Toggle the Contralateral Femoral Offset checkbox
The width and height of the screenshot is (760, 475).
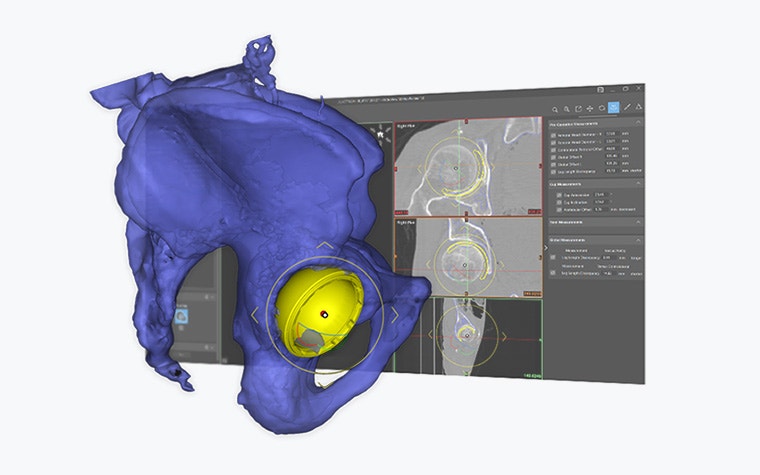553,150
